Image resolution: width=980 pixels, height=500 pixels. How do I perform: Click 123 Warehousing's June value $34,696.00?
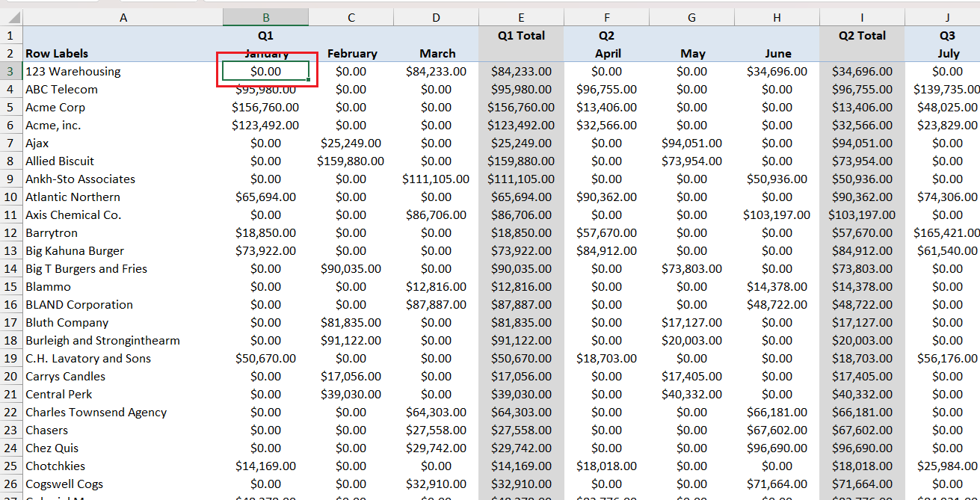777,72
